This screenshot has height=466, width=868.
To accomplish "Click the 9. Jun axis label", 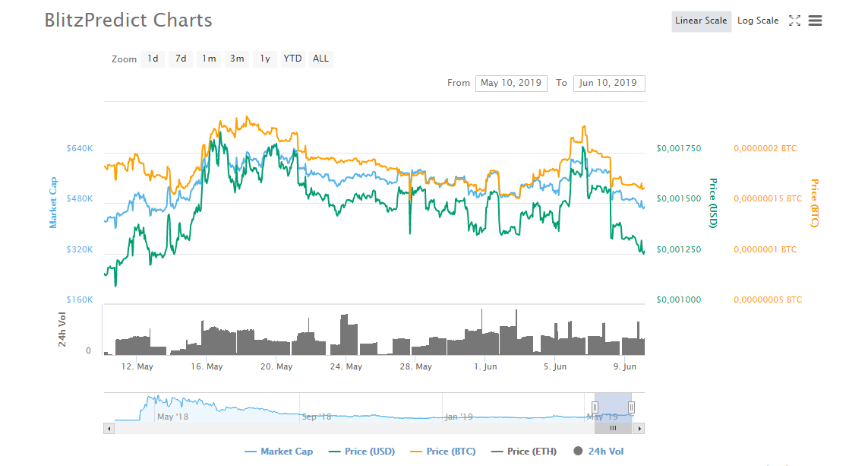I will pos(625,367).
